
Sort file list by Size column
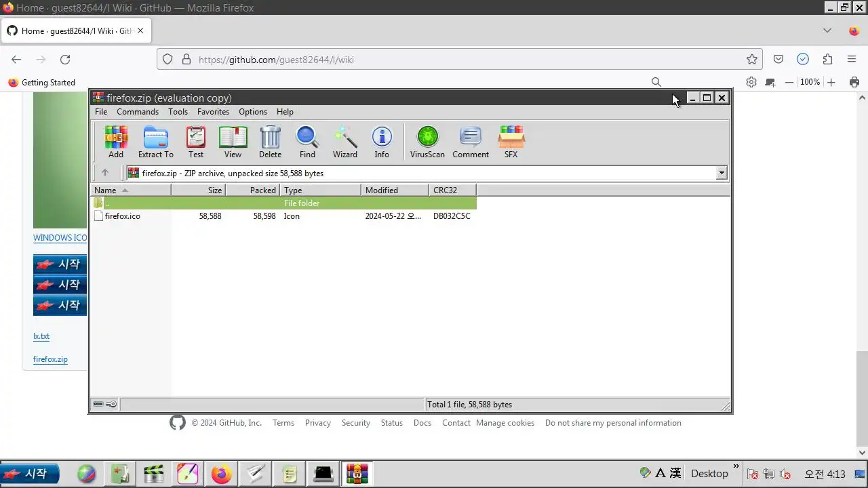(198, 190)
